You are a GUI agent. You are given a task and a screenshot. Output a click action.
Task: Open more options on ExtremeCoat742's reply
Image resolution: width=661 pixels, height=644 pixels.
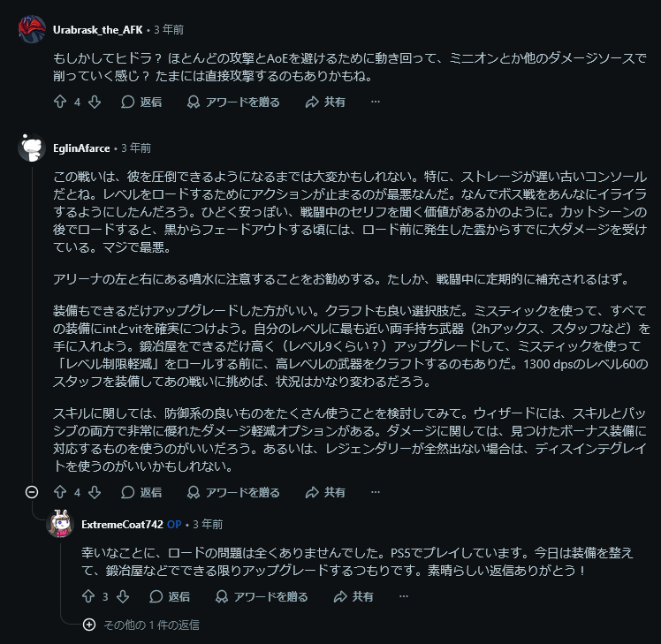404,596
